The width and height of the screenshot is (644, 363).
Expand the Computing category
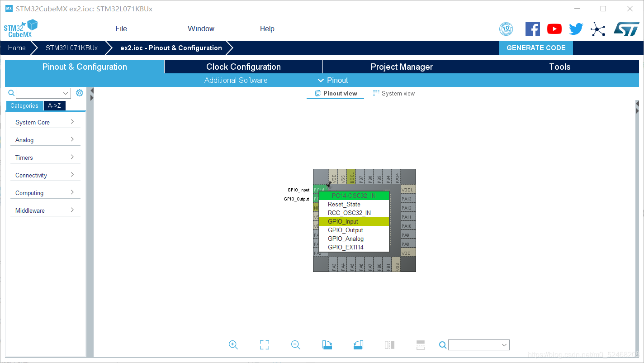coord(45,193)
